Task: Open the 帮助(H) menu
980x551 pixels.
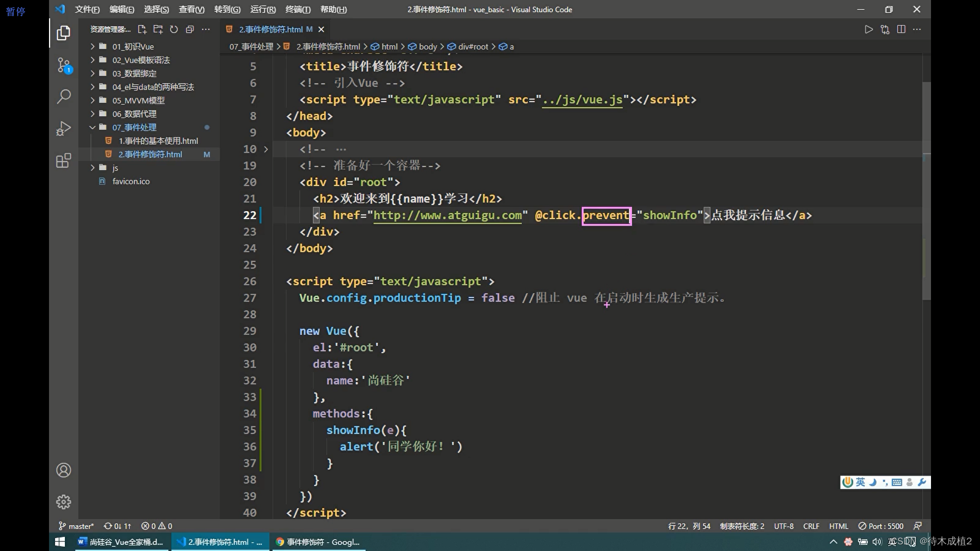Action: tap(333, 9)
